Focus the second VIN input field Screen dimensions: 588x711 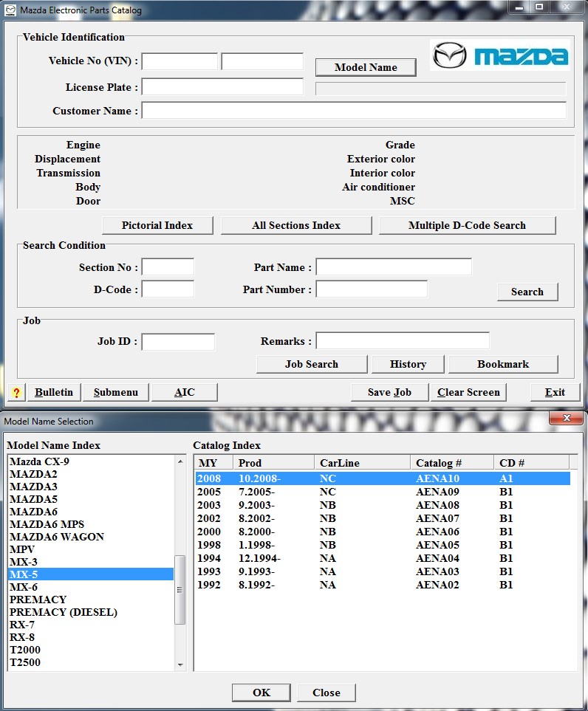(262, 61)
